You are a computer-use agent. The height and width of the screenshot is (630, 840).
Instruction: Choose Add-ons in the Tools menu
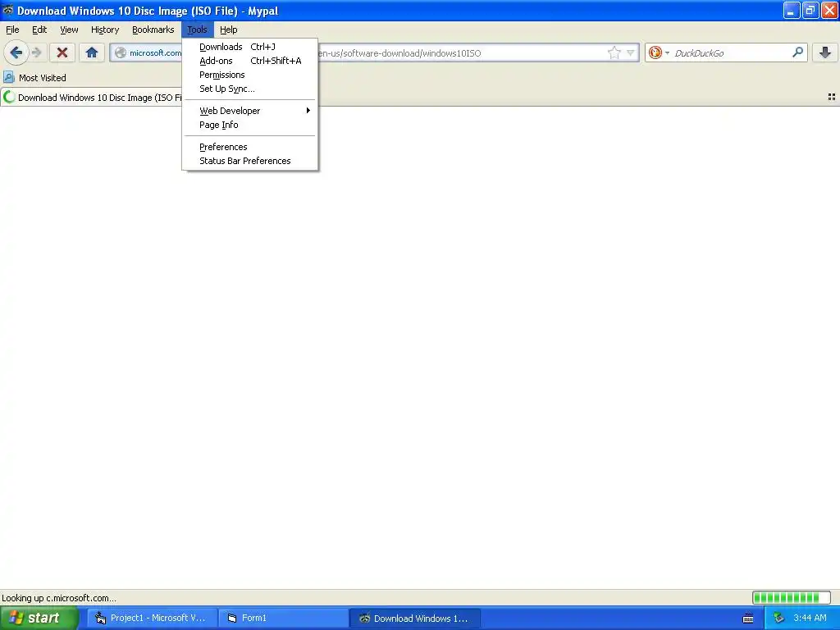pos(250,61)
